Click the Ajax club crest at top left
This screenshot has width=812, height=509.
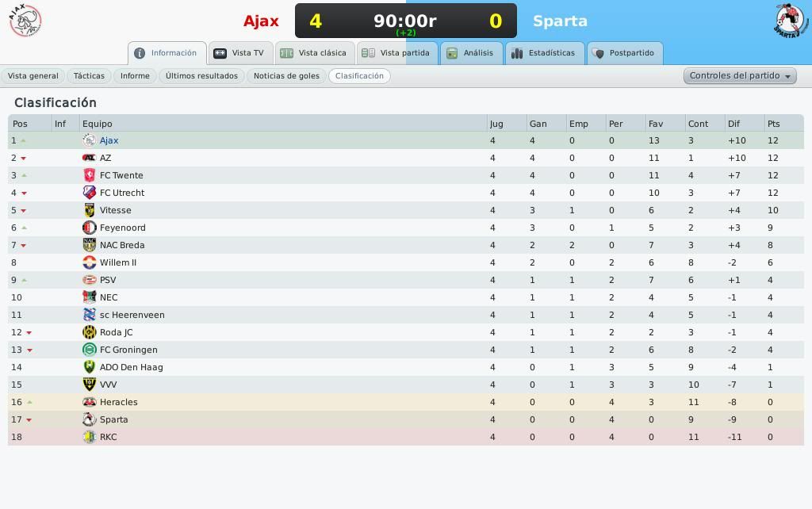[25, 20]
